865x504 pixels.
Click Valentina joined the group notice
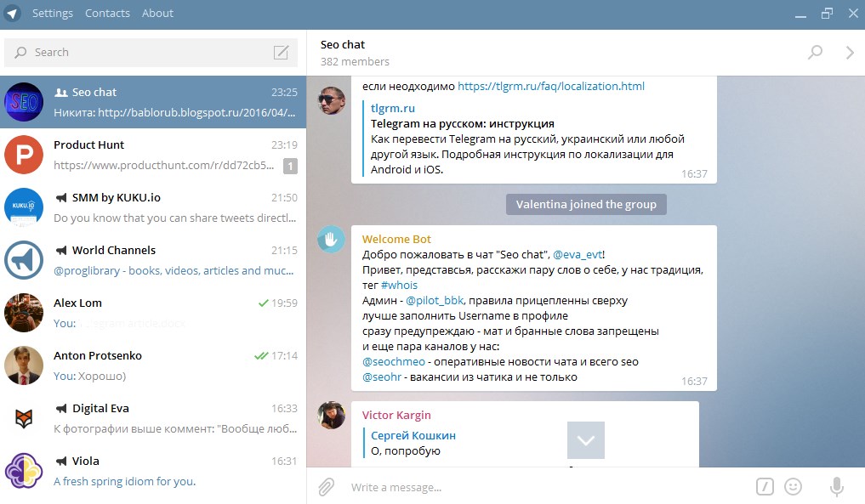pyautogui.click(x=585, y=203)
